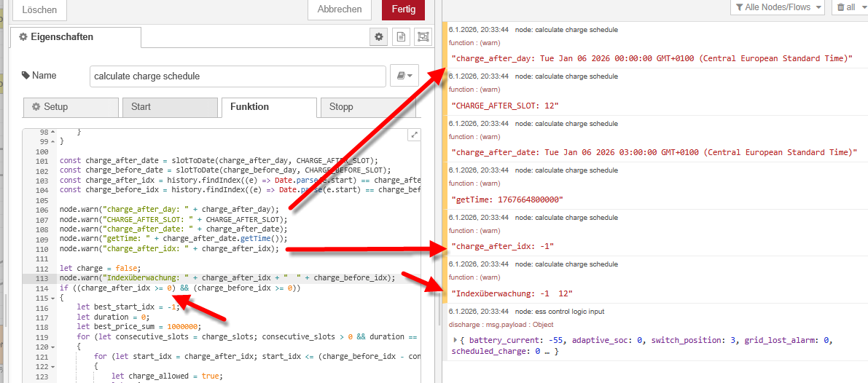The image size is (868, 383).
Task: Click the Fertig button
Action: [402, 9]
